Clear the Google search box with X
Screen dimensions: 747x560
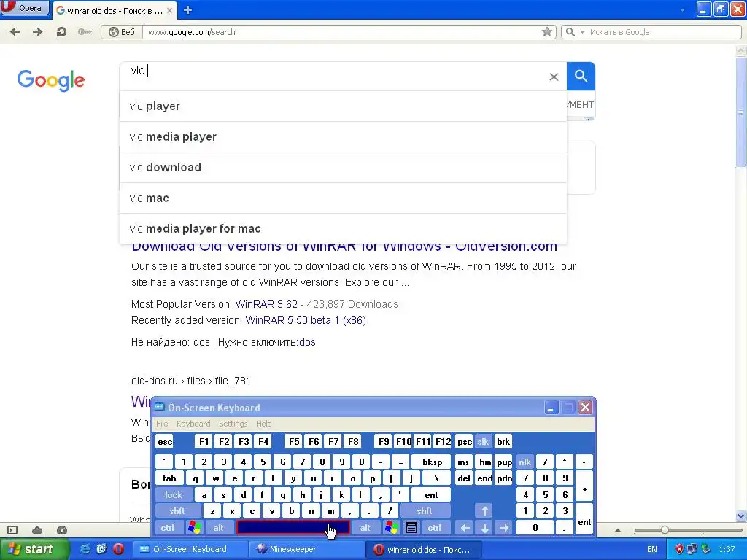(x=554, y=77)
